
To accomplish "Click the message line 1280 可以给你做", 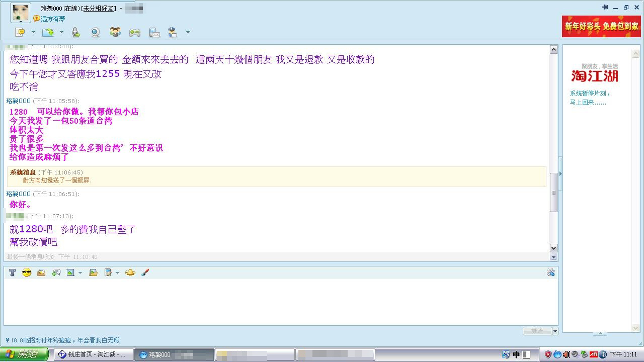I will [74, 112].
